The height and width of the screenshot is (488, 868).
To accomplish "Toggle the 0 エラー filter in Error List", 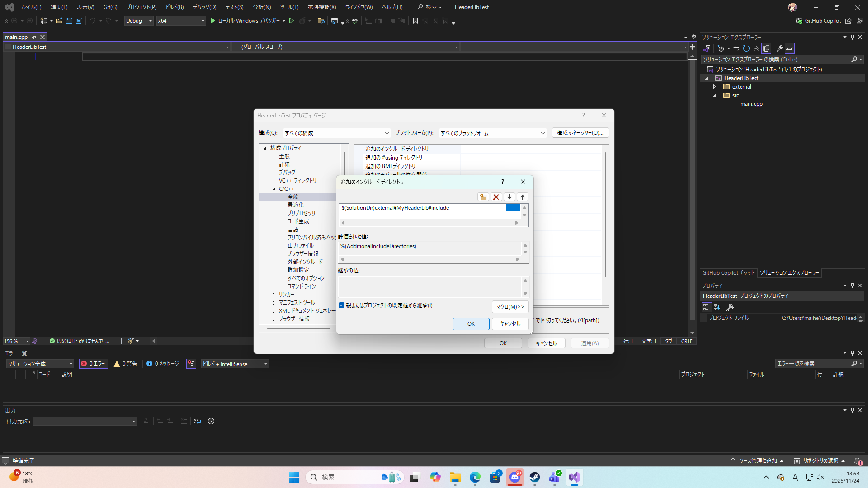I will coord(94,364).
